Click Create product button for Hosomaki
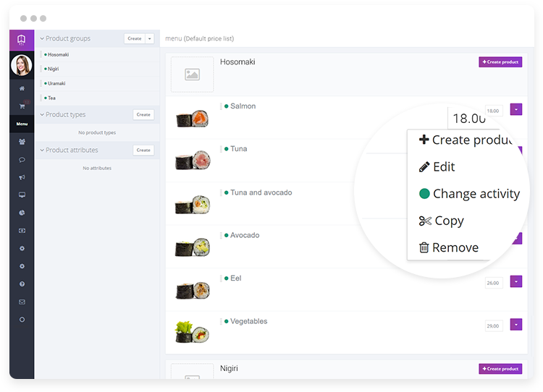Screen dimensions: 543x392 click(500, 62)
